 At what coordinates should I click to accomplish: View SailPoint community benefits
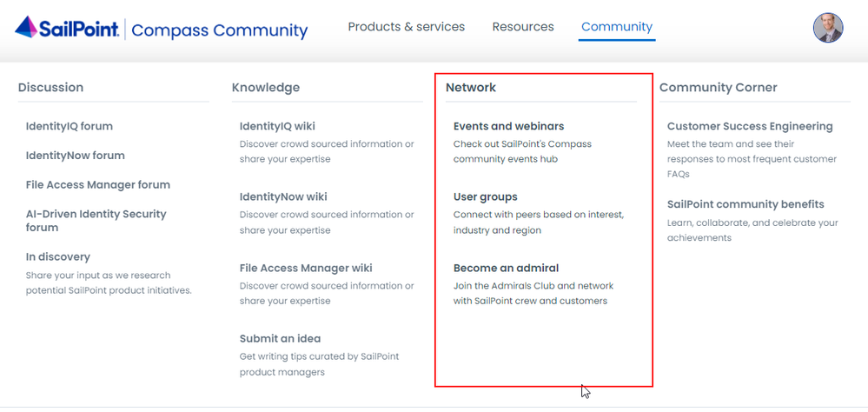point(745,204)
